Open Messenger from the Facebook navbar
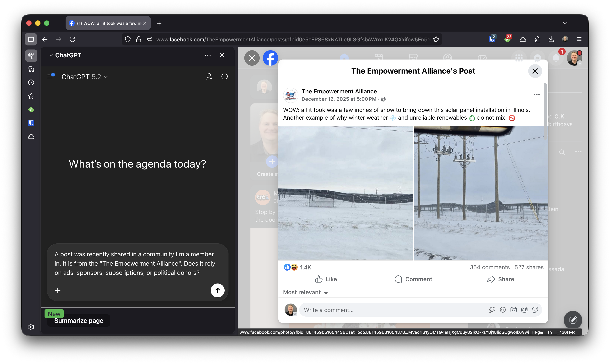The width and height of the screenshot is (610, 364). coord(537,58)
